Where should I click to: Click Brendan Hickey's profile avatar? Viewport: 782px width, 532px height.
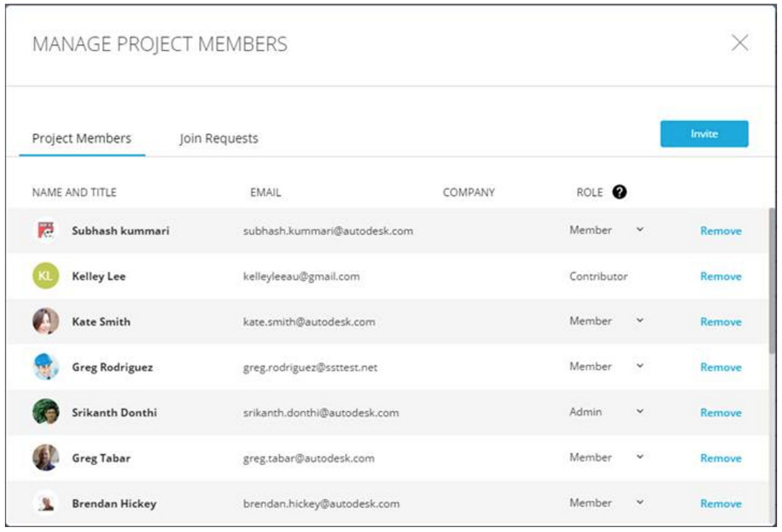(x=45, y=503)
